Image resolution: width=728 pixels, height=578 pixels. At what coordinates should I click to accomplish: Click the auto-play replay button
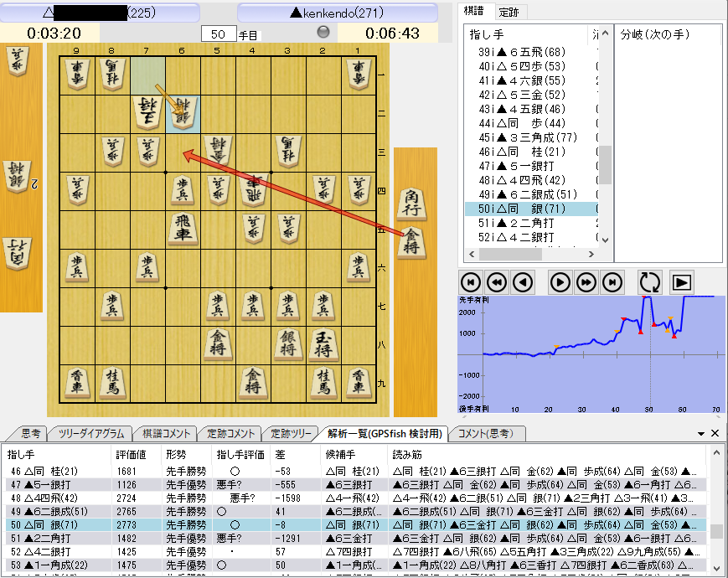pos(682,282)
